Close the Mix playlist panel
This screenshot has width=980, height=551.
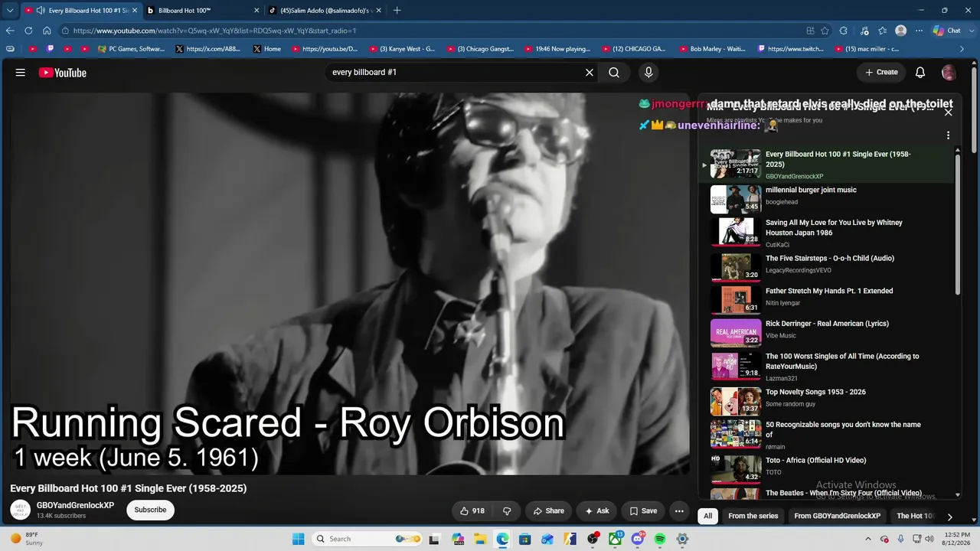click(948, 112)
